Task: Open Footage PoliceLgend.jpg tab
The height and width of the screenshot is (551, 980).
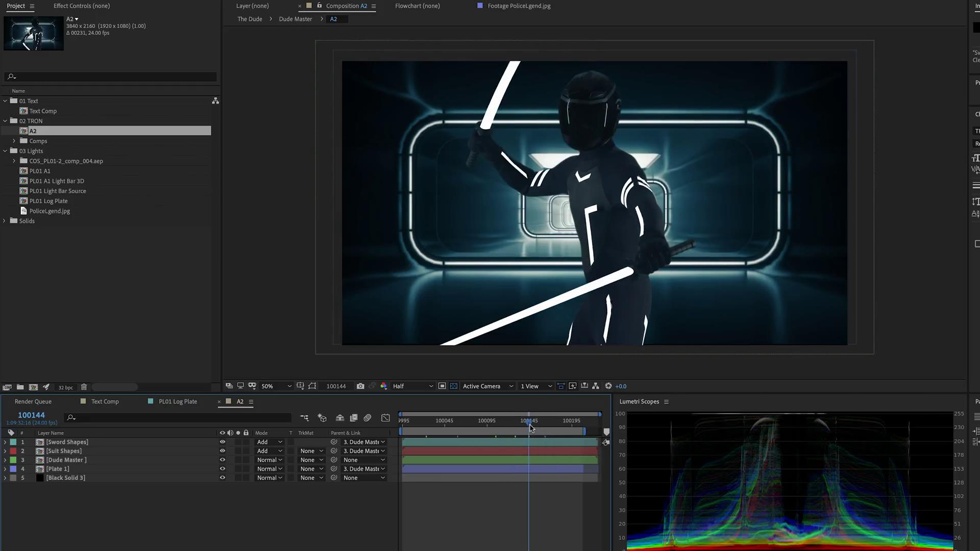Action: tap(519, 6)
